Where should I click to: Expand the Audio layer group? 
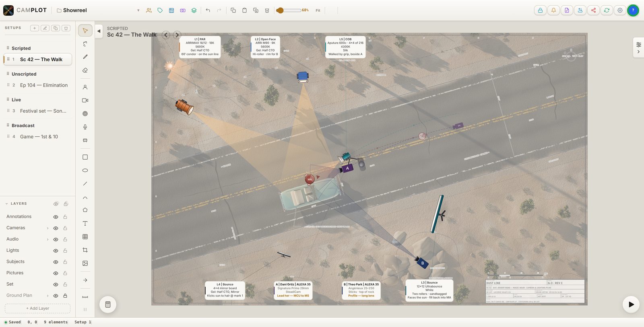click(47, 239)
